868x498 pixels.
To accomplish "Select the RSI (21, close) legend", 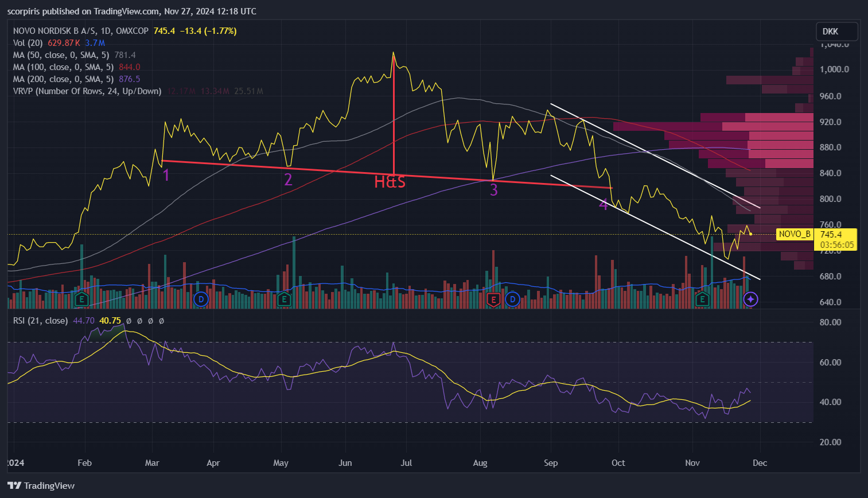I will 41,321.
